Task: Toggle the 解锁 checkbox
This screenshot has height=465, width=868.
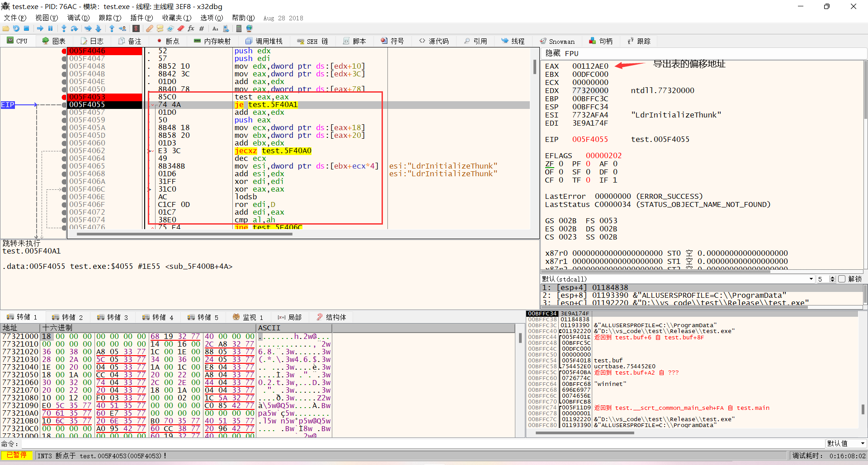Action: pos(842,279)
